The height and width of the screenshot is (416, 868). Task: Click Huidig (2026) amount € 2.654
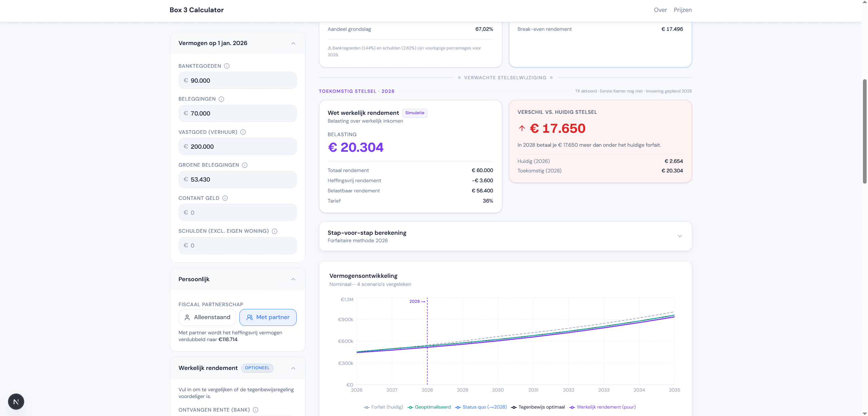[674, 161]
